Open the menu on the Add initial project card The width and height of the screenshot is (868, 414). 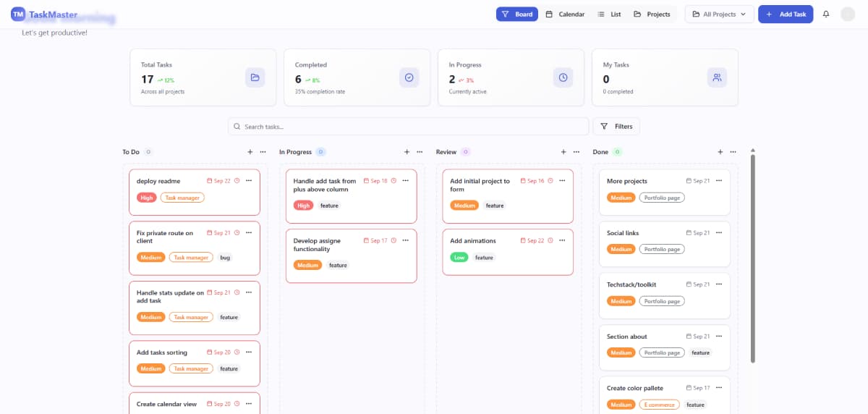(x=562, y=181)
